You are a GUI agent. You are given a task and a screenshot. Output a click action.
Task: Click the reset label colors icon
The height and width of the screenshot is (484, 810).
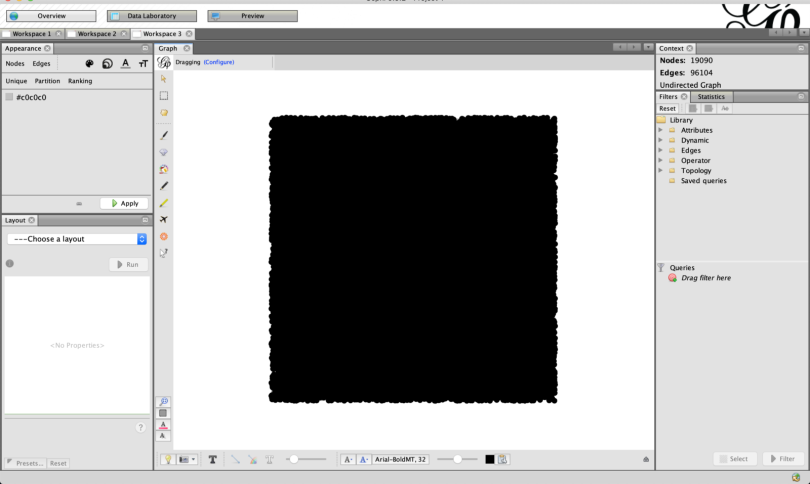click(x=163, y=425)
